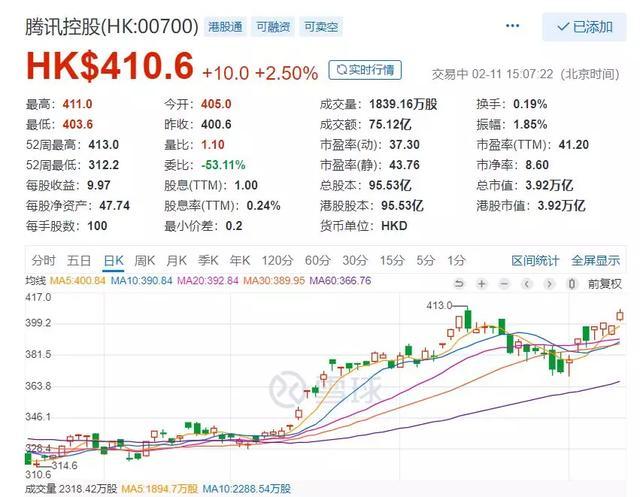Screen dimensions: 640x497
Task: Click the 52周最低 value 312.2
Action: click(x=104, y=165)
